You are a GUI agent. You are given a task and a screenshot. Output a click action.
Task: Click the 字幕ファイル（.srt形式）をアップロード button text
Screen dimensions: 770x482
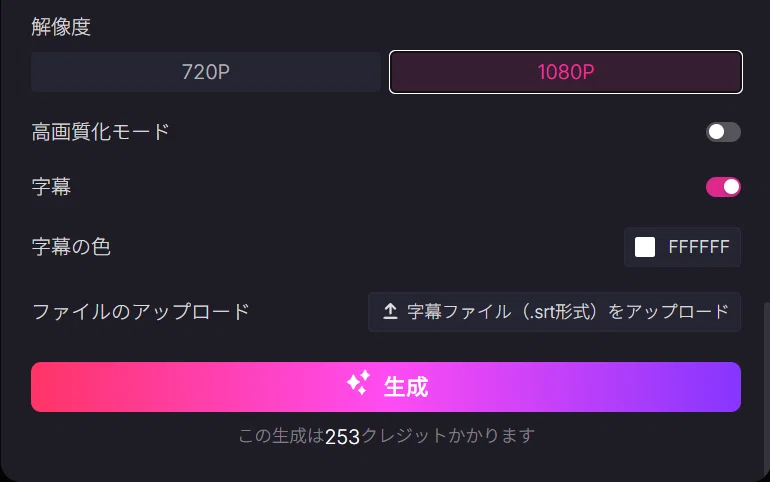(568, 312)
